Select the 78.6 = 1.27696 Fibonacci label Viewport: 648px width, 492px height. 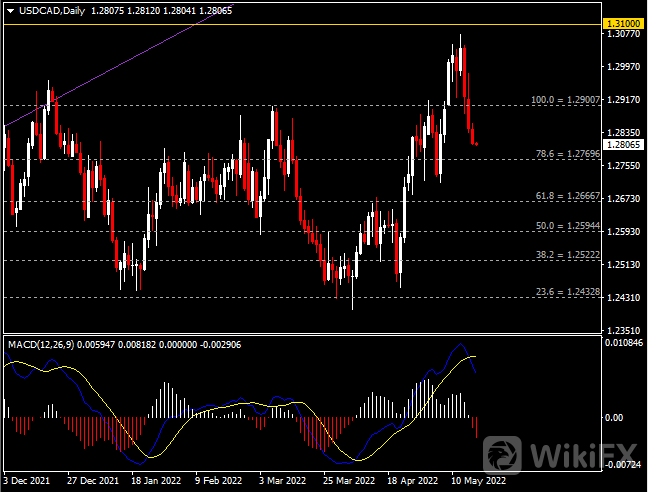point(567,154)
